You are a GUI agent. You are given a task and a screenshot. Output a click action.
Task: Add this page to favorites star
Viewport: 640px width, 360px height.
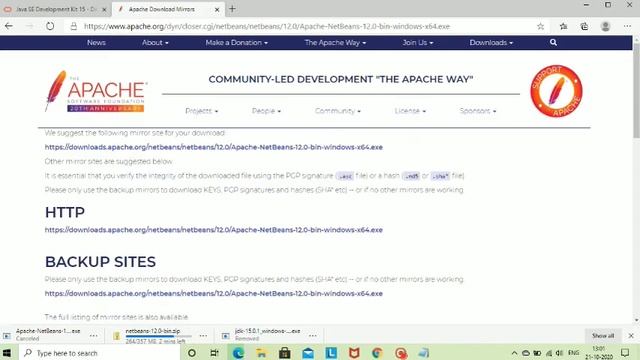pos(540,26)
